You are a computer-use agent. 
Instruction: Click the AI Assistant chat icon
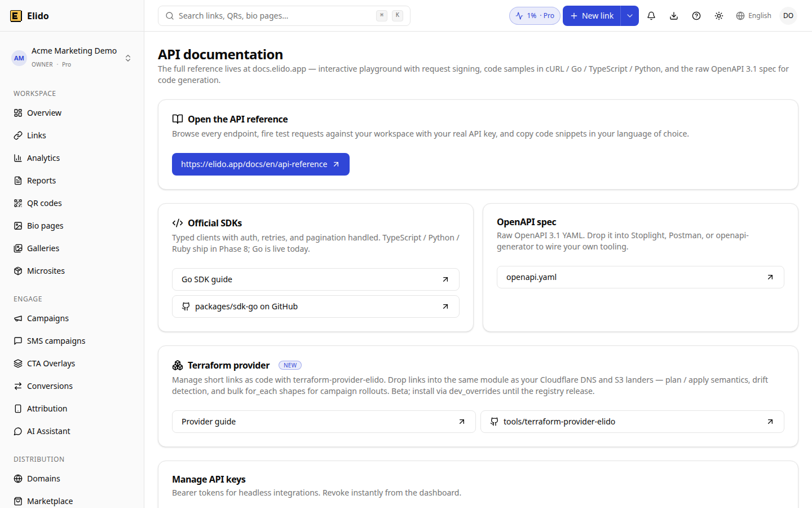tap(18, 431)
